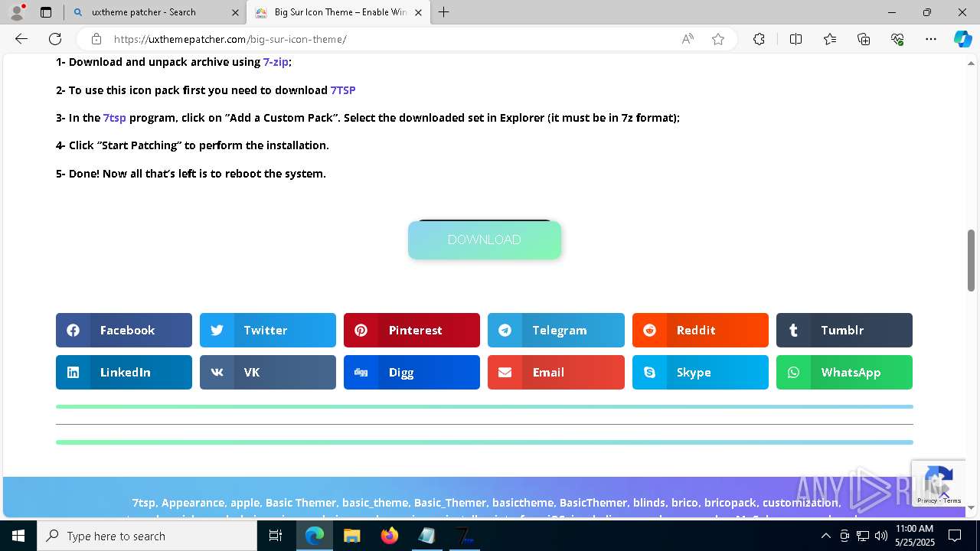Post the page to Tumblr

point(844,331)
